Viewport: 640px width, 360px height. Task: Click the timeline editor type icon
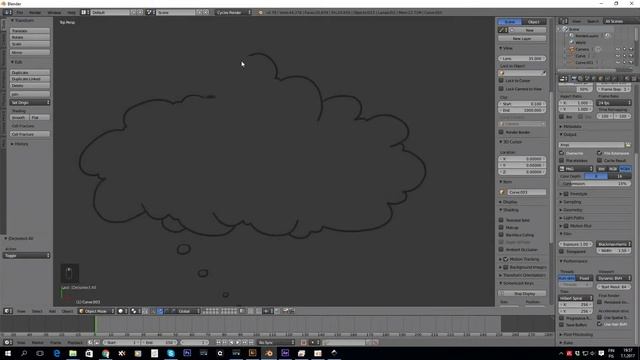tap(8, 342)
